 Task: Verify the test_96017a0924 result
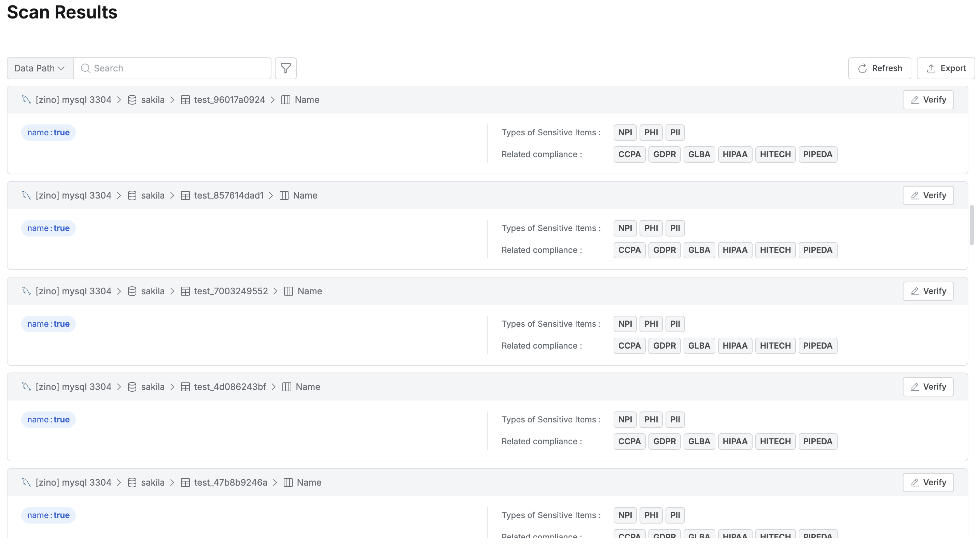[x=928, y=100]
